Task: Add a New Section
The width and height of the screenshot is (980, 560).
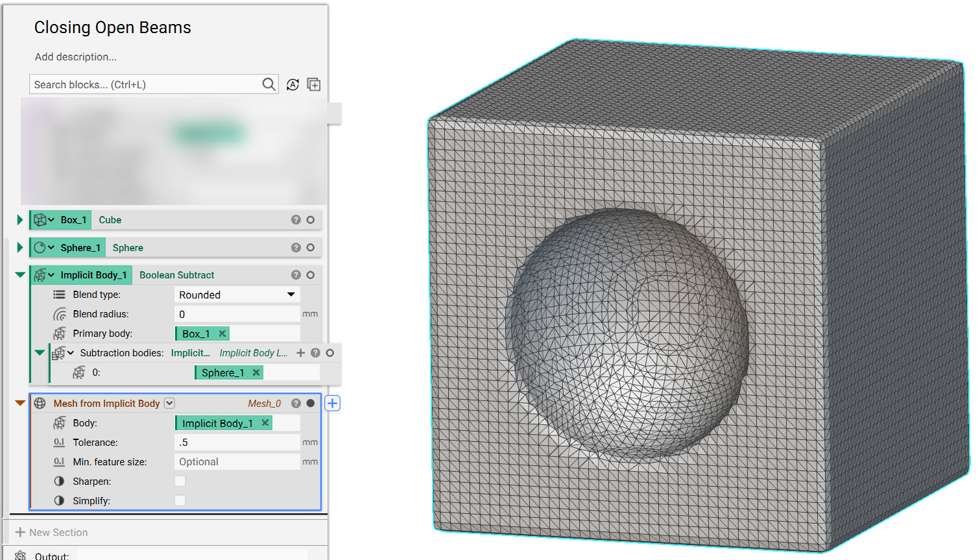Action: coord(51,532)
